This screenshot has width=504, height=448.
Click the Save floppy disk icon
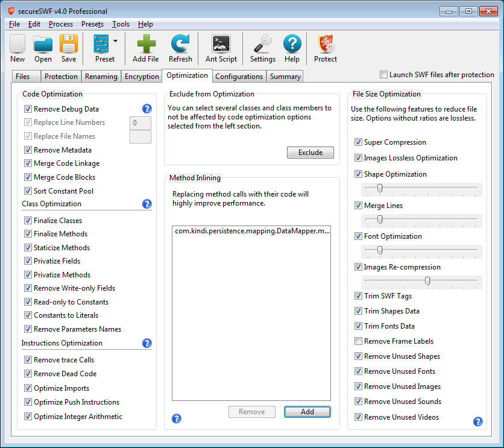point(69,45)
